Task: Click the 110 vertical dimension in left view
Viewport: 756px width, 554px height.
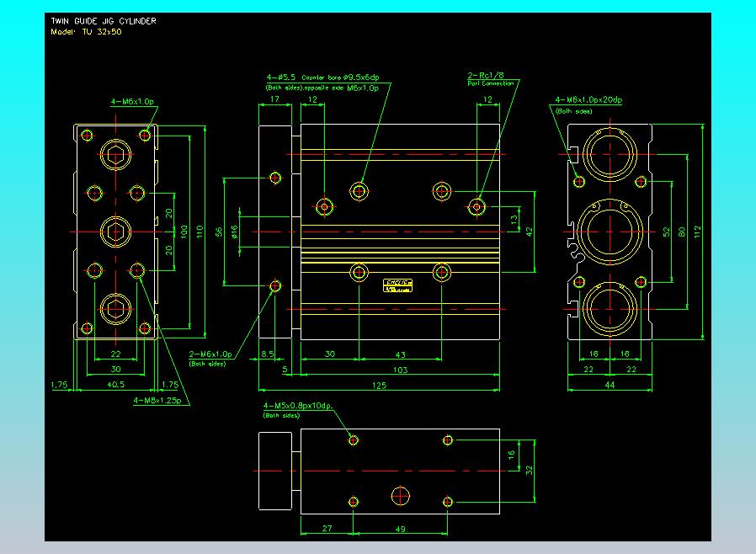Action: tap(200, 230)
